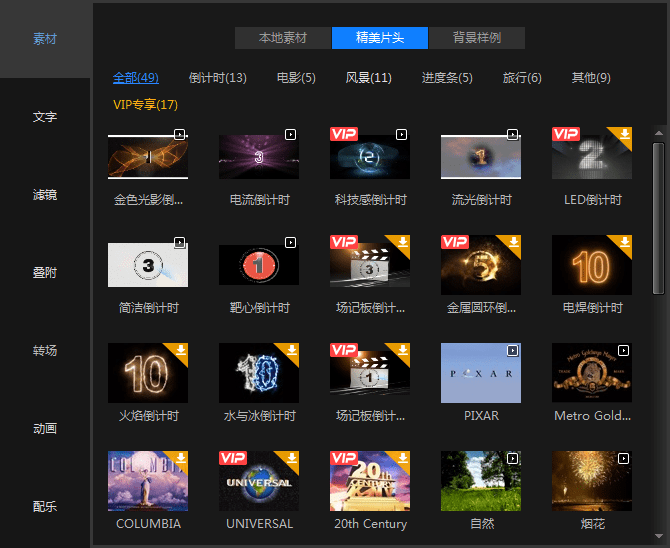
Task: Switch to 背景样例 tab
Action: point(477,38)
